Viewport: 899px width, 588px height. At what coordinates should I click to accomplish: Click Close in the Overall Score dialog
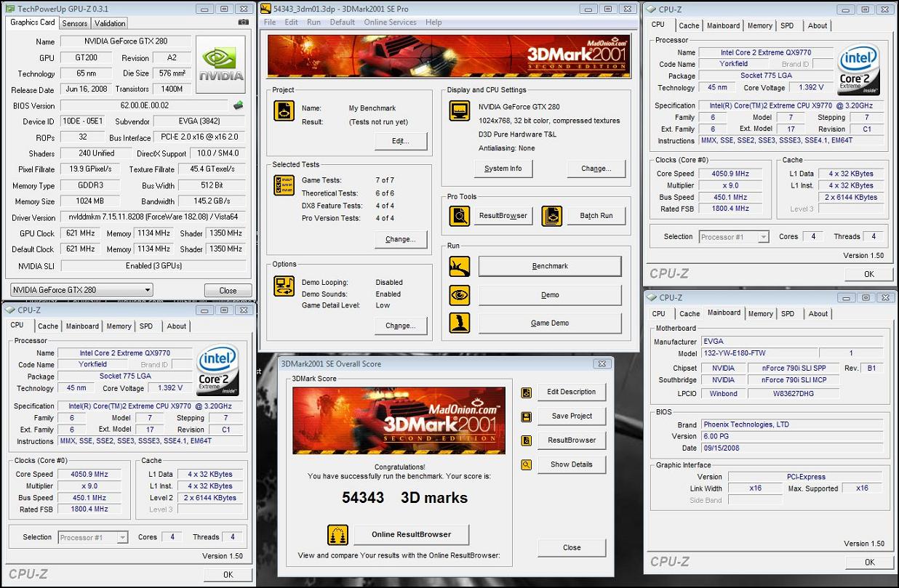click(x=572, y=547)
